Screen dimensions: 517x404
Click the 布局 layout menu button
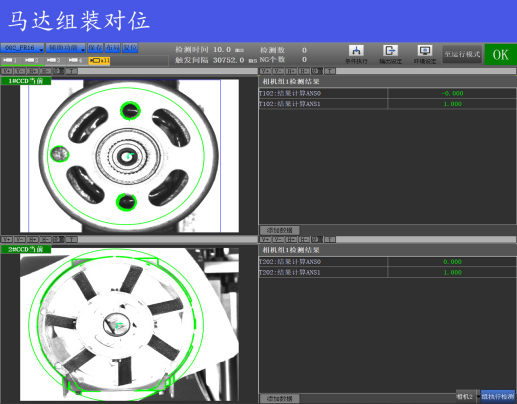(x=113, y=48)
